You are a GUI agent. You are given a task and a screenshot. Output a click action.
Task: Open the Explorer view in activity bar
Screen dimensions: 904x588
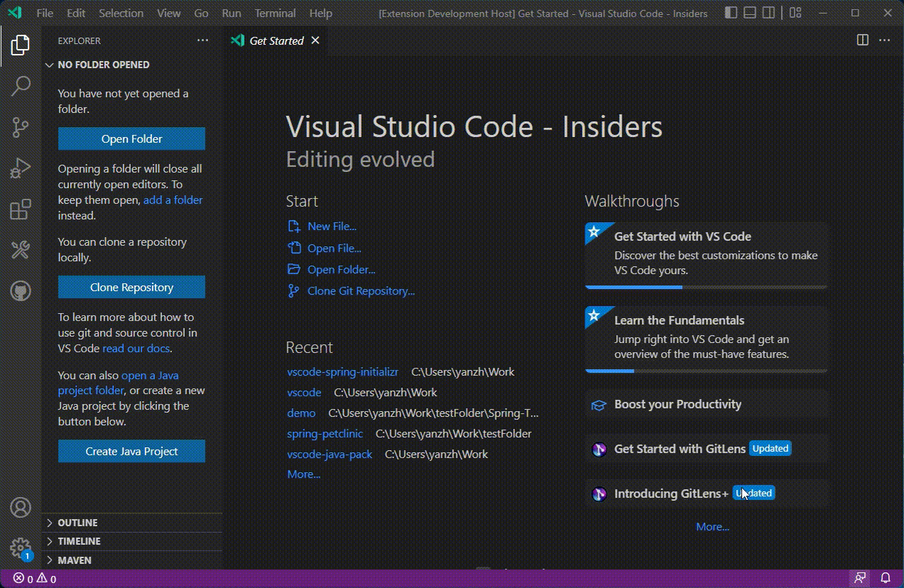[x=21, y=45]
